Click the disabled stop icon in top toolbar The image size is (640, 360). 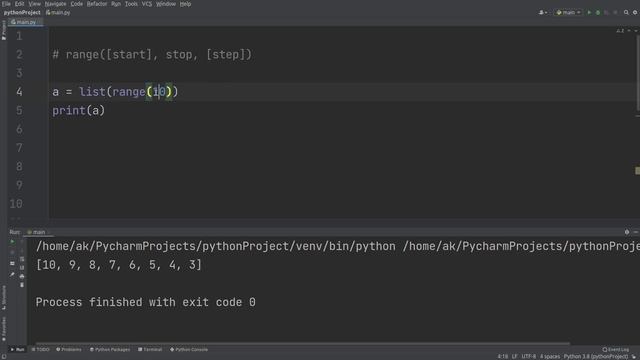click(615, 13)
